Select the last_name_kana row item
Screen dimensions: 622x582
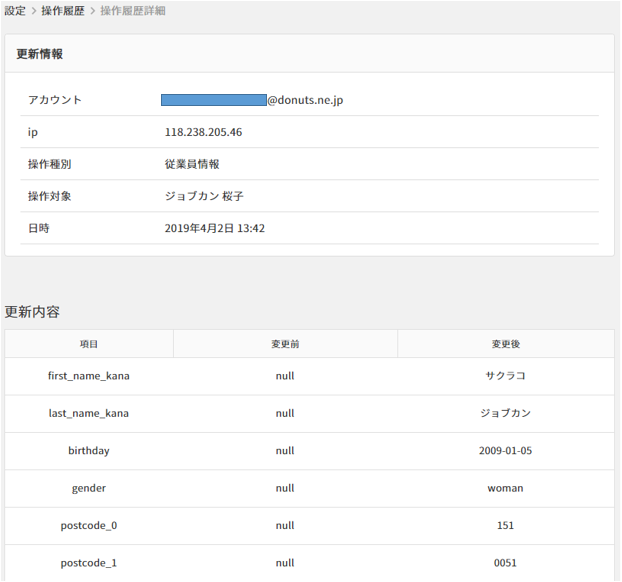click(89, 413)
